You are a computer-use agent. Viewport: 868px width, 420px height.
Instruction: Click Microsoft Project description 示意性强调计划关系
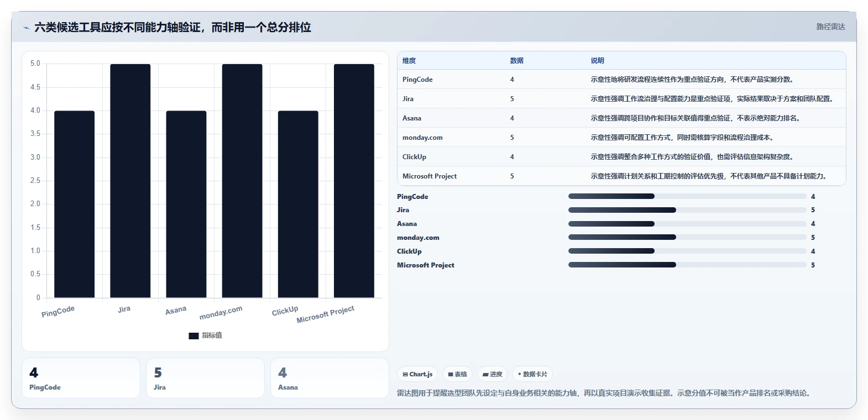point(710,176)
